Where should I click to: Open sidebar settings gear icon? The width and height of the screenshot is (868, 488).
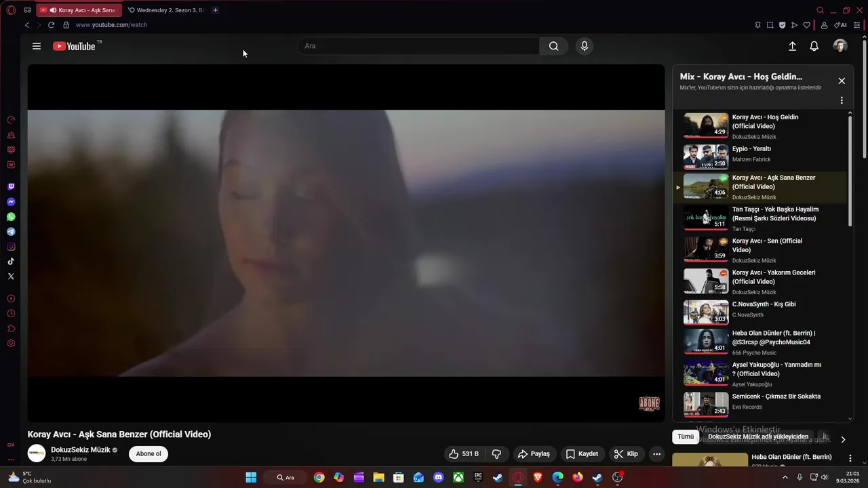click(x=11, y=344)
